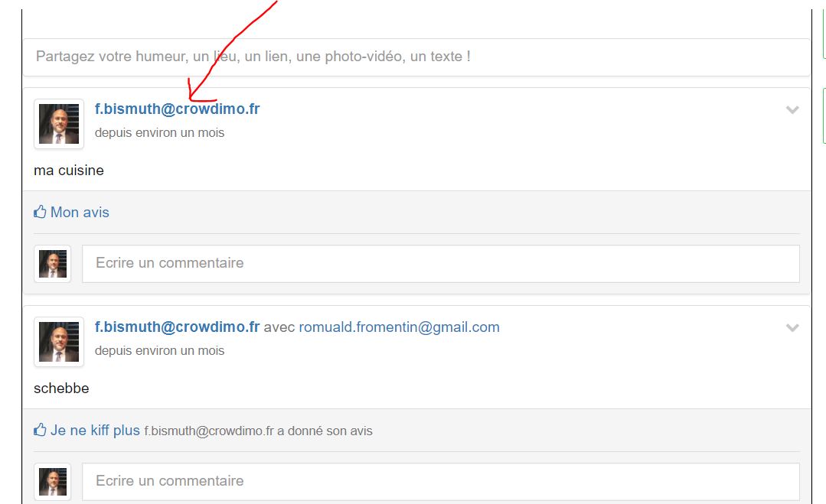Focus comment field under ma cuisine post

tap(441, 264)
